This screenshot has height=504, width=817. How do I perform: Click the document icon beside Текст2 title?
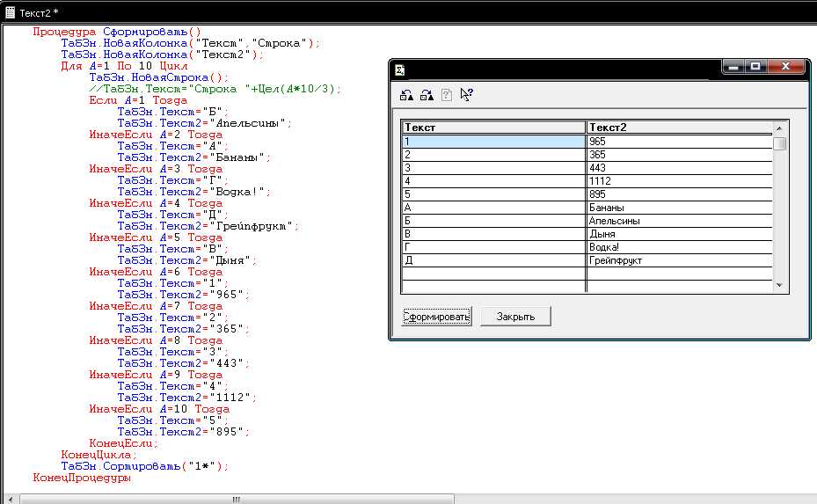point(10,12)
